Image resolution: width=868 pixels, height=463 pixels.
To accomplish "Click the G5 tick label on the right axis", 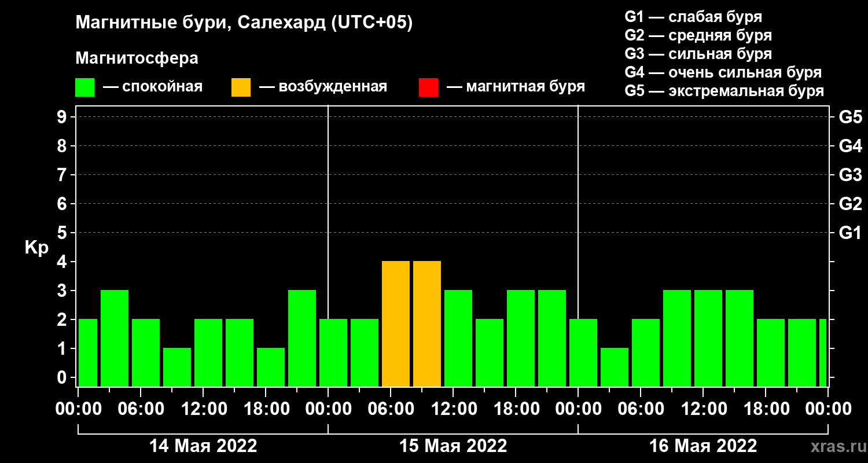I will pos(850,117).
